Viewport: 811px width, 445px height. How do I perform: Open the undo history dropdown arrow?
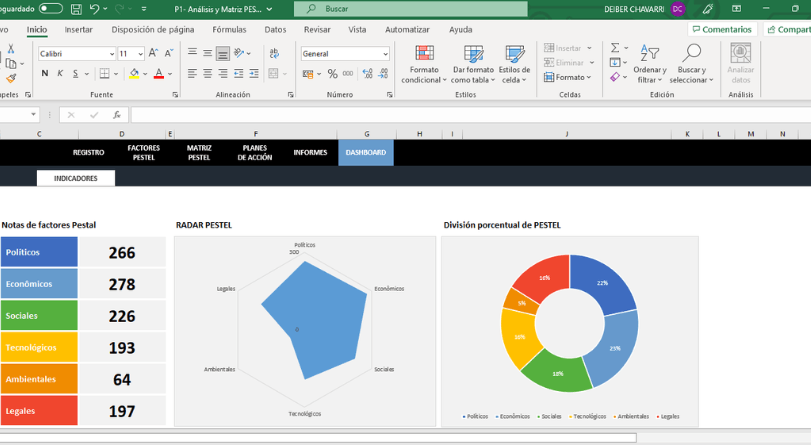(106, 9)
